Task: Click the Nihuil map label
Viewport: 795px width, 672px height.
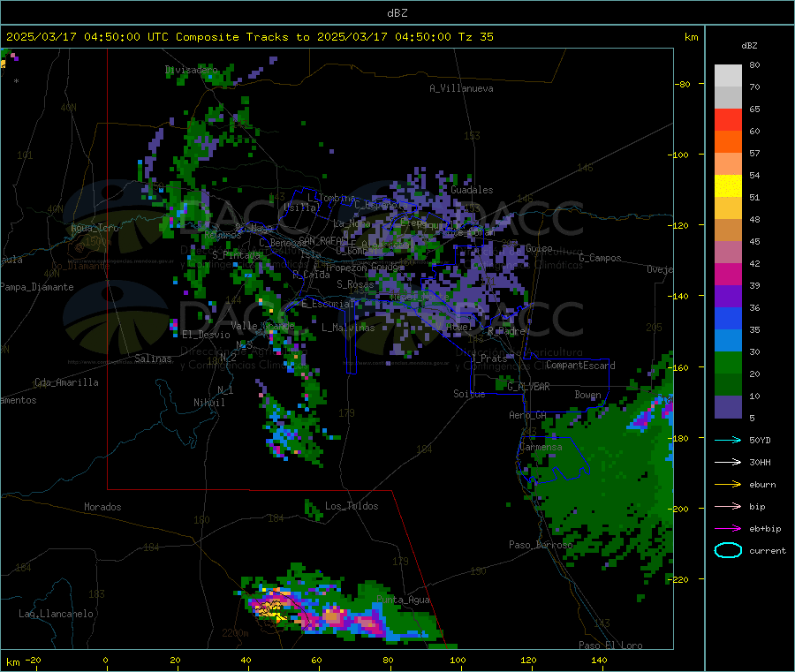Action: [209, 403]
